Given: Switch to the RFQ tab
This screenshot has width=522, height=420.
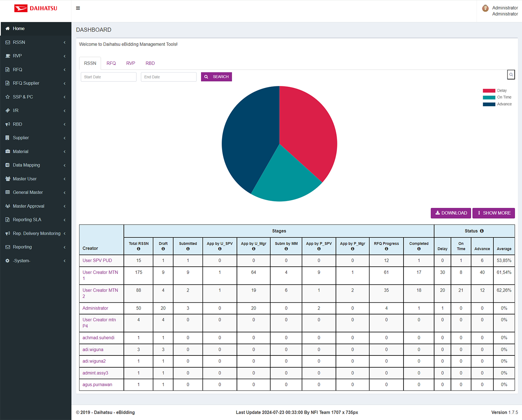Looking at the screenshot, I should (x=111, y=63).
